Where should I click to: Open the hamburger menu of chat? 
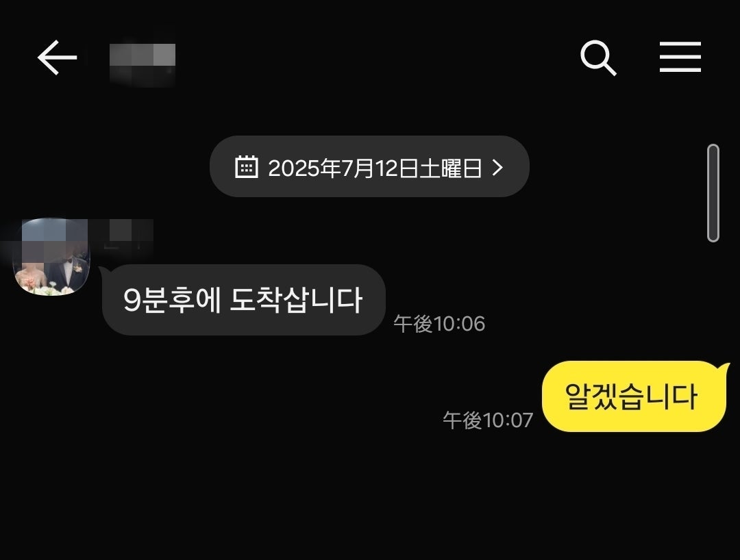coord(680,57)
